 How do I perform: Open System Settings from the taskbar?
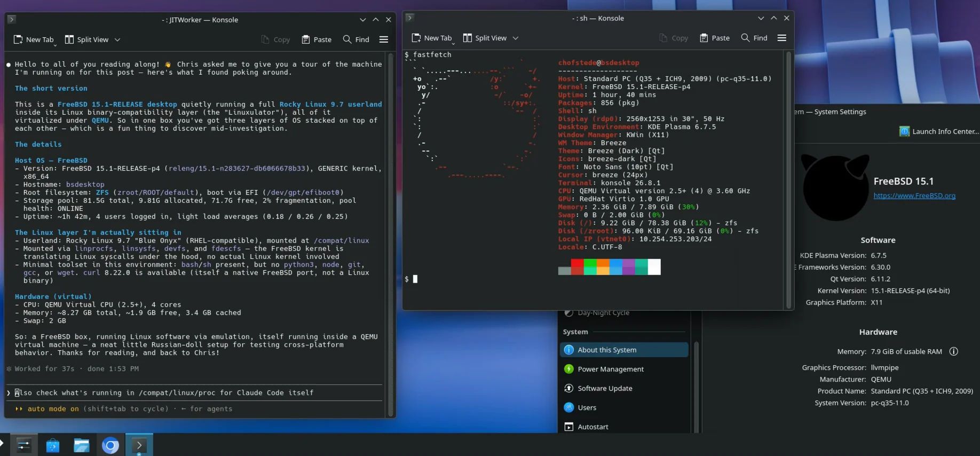tap(24, 445)
